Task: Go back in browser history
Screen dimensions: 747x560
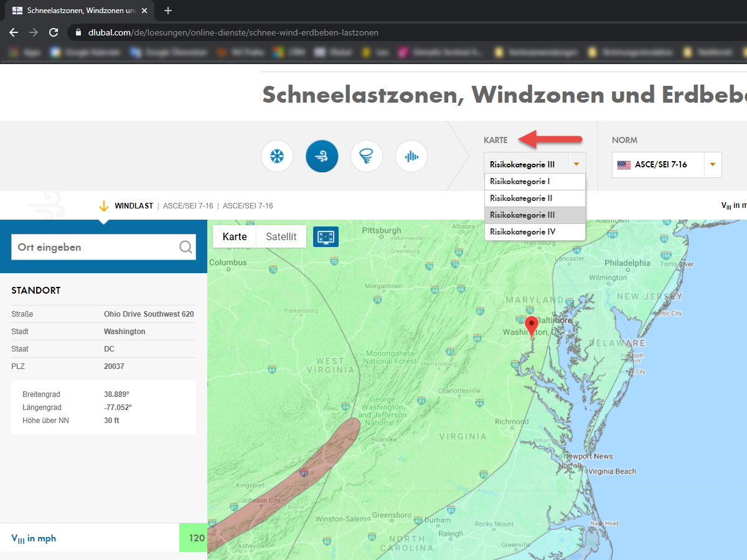Action: click(x=14, y=32)
